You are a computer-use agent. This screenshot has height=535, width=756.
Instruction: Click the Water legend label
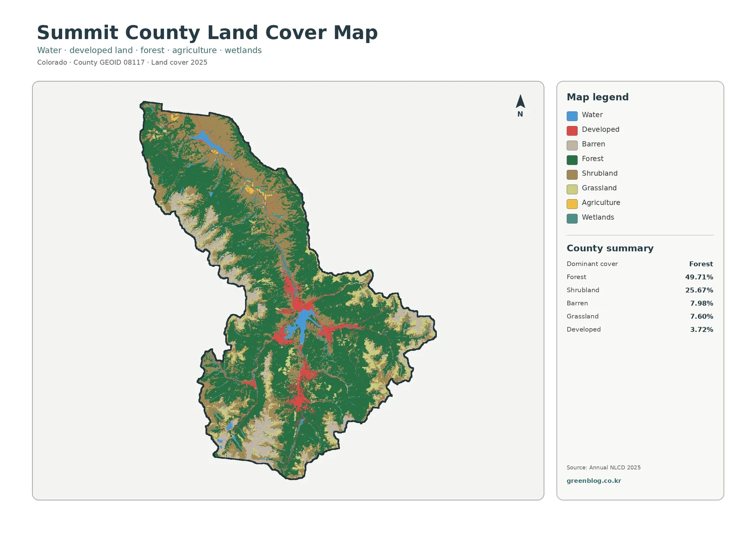pos(592,115)
